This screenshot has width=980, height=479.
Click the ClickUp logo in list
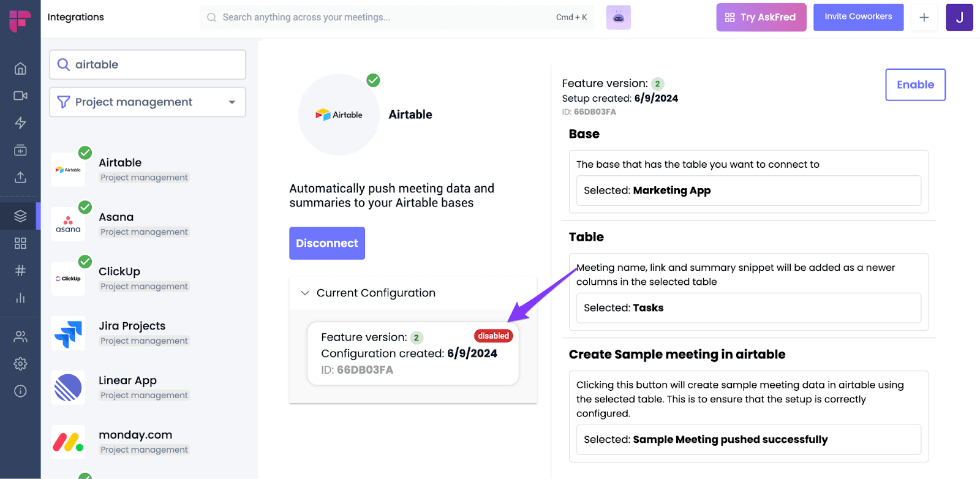tap(68, 279)
